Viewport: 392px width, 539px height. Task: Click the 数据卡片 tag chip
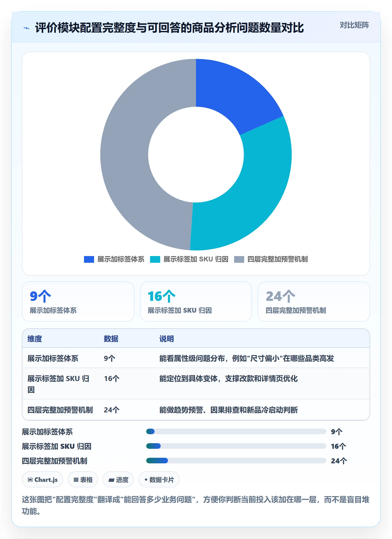(159, 480)
